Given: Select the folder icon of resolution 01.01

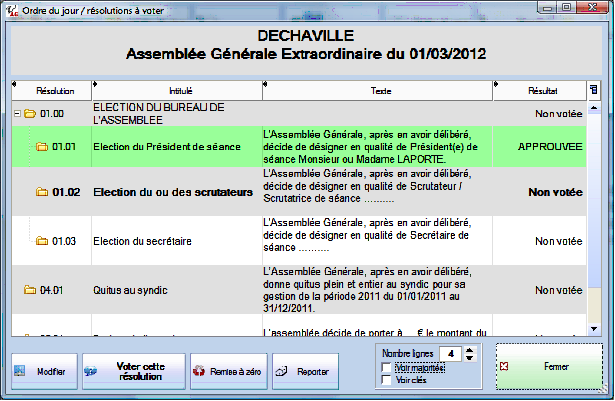Looking at the screenshot, I should point(42,147).
